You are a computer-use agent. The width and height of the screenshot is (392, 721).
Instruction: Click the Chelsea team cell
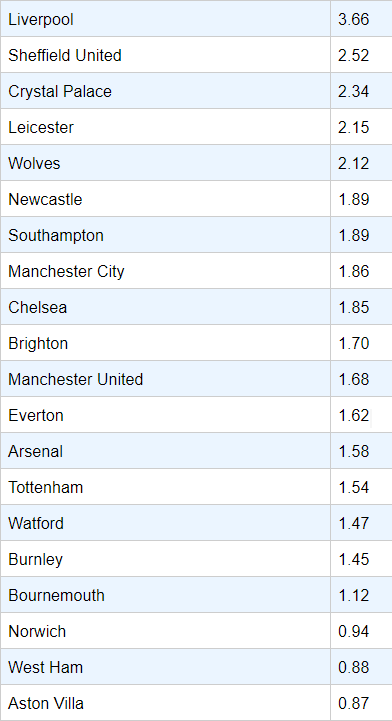[x=165, y=307]
